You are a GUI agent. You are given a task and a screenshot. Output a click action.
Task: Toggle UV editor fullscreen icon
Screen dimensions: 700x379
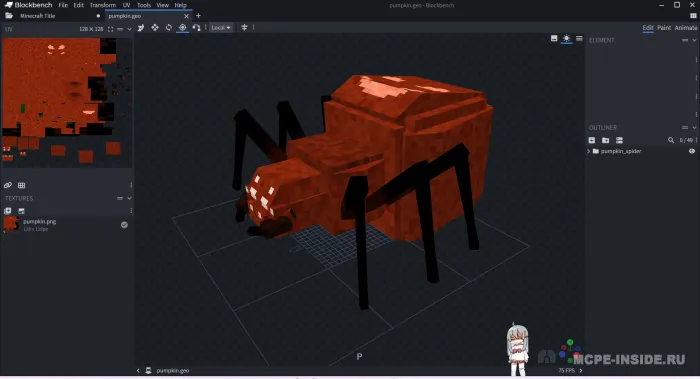[110, 29]
